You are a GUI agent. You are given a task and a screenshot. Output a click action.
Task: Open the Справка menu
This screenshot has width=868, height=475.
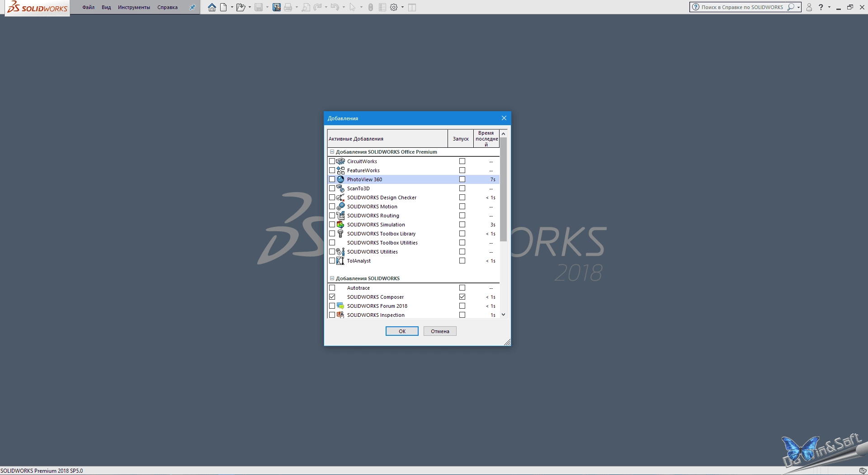pos(167,7)
